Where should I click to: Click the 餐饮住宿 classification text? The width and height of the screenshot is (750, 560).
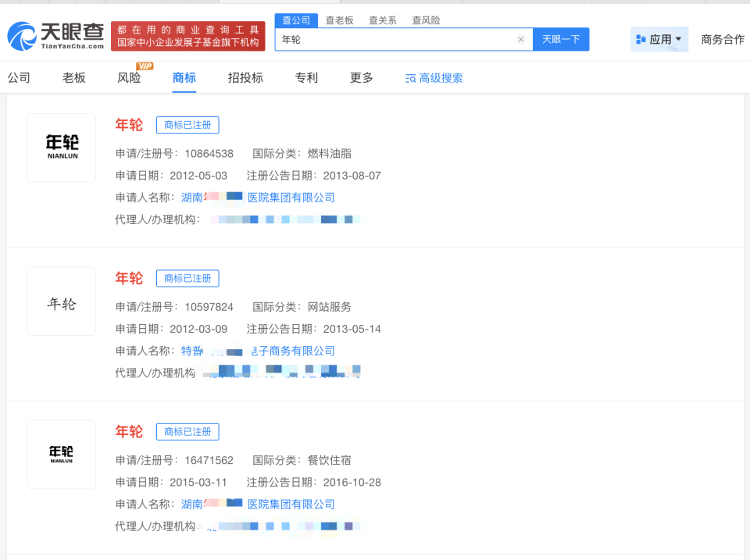tap(330, 460)
